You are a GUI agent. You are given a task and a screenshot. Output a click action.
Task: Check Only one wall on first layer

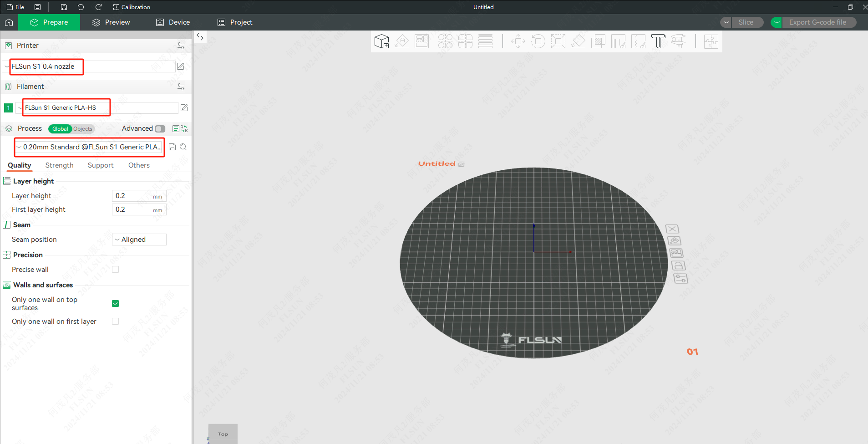tap(116, 322)
